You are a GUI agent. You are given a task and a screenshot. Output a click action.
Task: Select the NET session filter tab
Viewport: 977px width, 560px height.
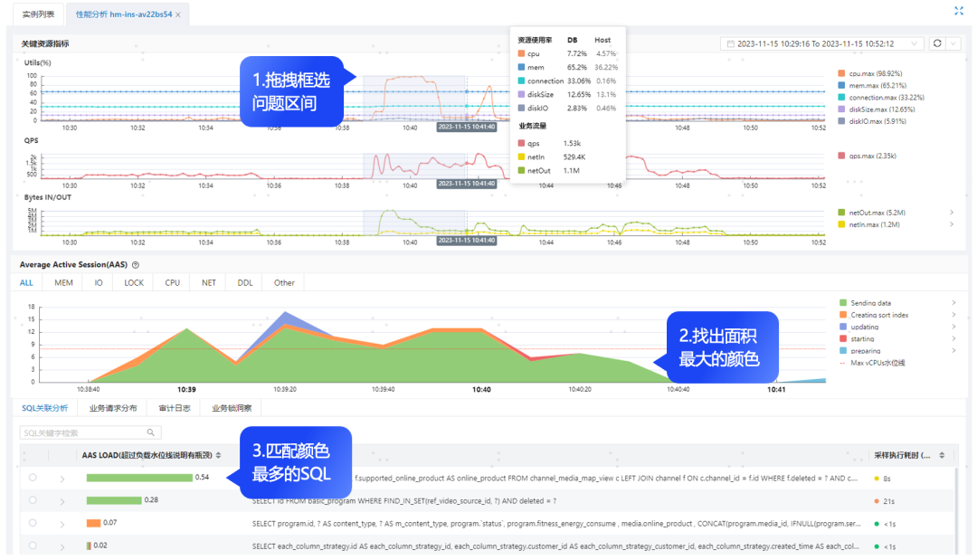point(209,283)
